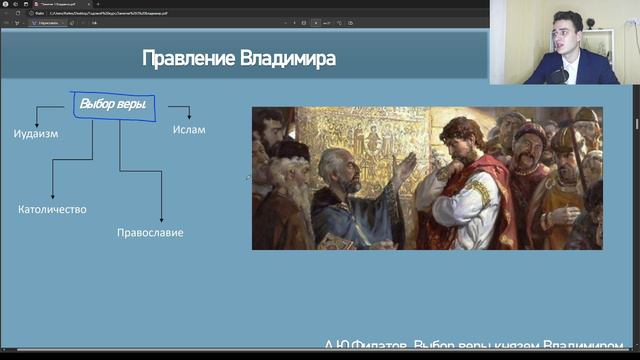640x360 pixels.
Task: Click the 'Правление Владимира' slide title
Action: click(x=239, y=58)
